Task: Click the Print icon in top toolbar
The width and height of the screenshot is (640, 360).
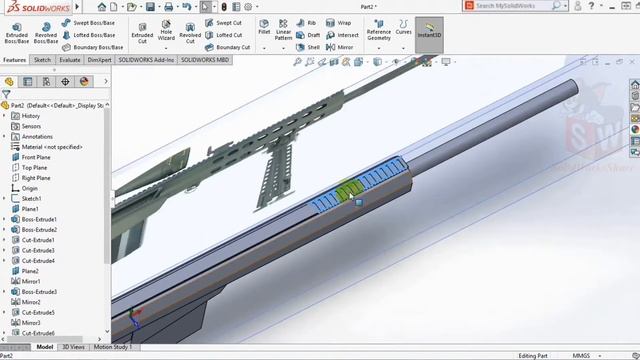Action: pyautogui.click(x=168, y=7)
